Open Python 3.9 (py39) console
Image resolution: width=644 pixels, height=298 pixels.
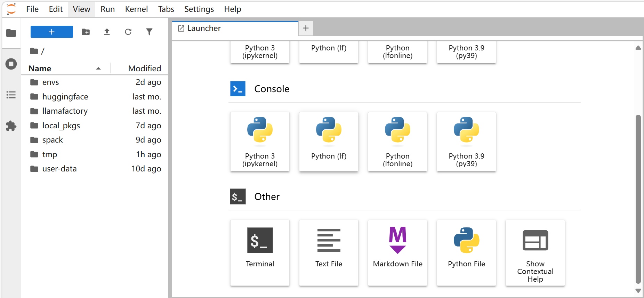coord(466,142)
